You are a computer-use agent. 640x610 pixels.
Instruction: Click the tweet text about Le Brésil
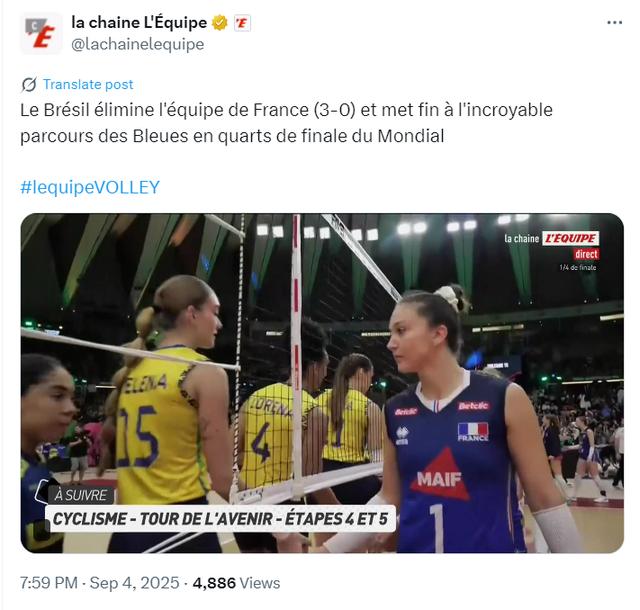coord(286,123)
